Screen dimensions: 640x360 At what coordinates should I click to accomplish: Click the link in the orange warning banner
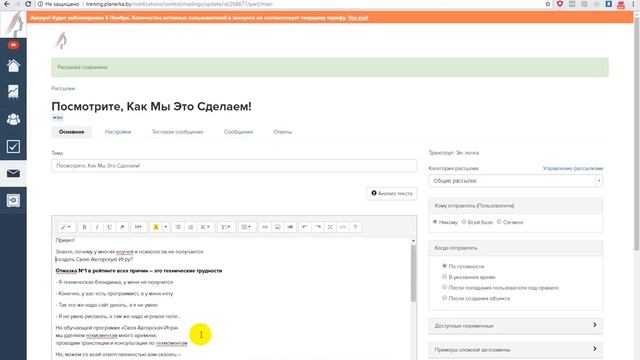(x=358, y=18)
